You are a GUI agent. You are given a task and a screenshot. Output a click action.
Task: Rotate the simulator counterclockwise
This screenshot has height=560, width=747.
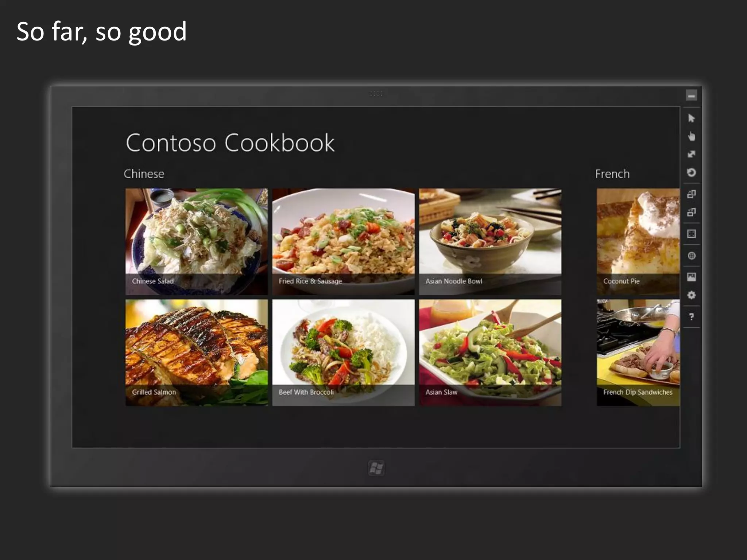point(691,212)
